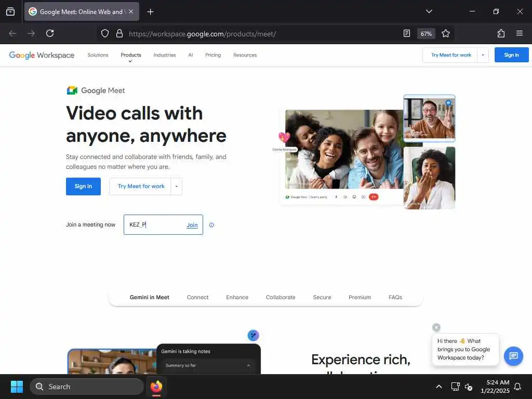
Task: Go to Pricing page
Action: pos(212,55)
